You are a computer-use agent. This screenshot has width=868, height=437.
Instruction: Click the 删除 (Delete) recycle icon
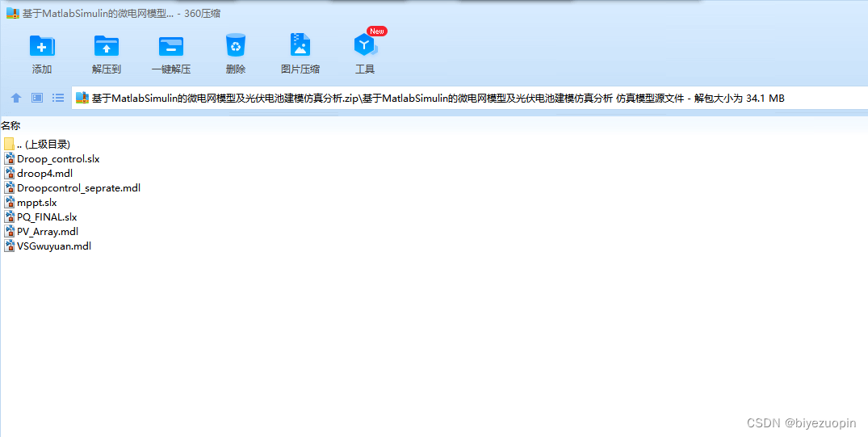coord(236,45)
